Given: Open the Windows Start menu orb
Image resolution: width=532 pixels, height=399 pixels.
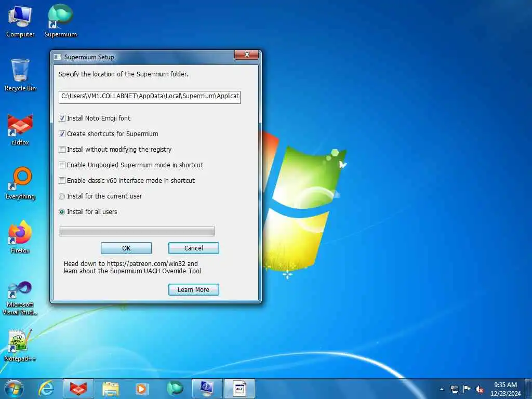Looking at the screenshot, I should tap(14, 389).
